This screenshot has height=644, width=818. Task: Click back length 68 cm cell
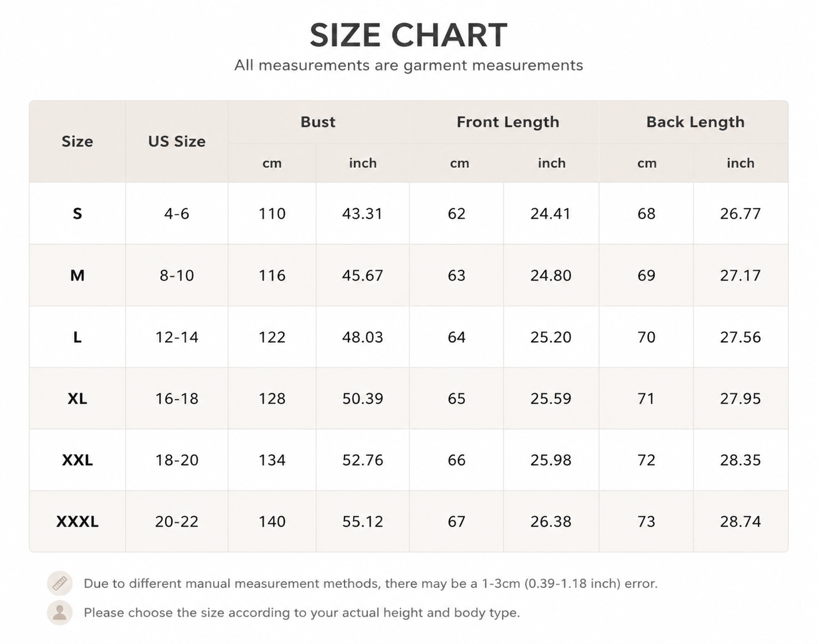pyautogui.click(x=647, y=214)
